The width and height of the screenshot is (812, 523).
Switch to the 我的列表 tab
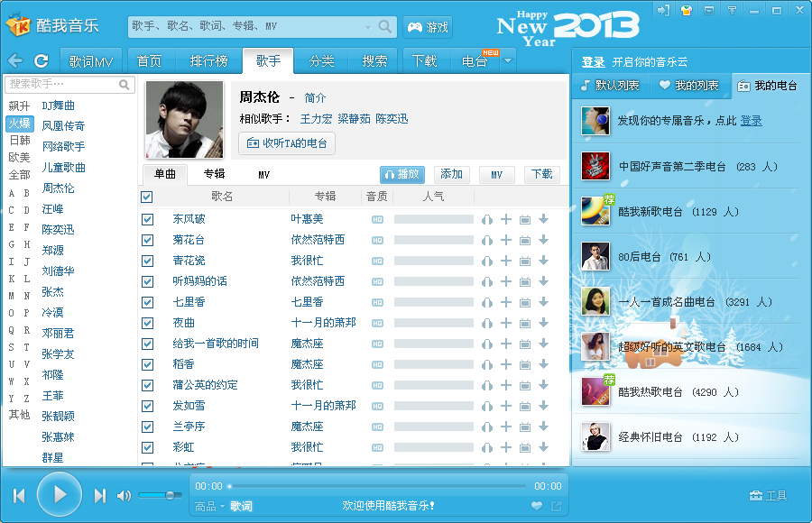[x=689, y=86]
